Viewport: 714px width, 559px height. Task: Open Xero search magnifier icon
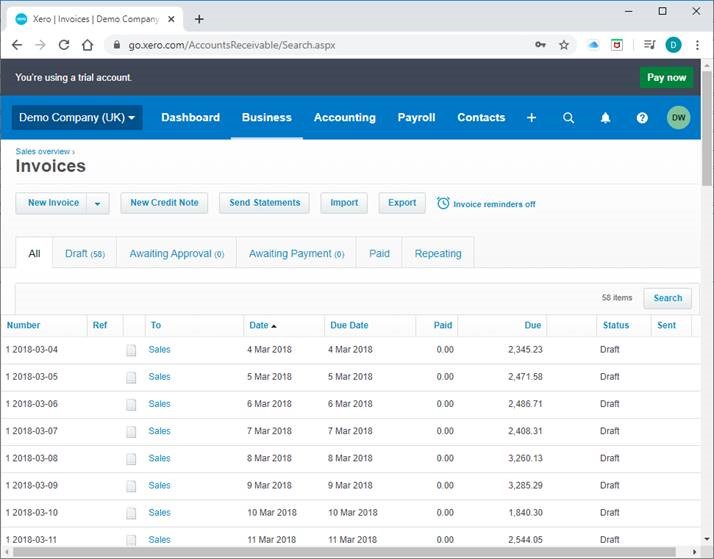(x=568, y=117)
